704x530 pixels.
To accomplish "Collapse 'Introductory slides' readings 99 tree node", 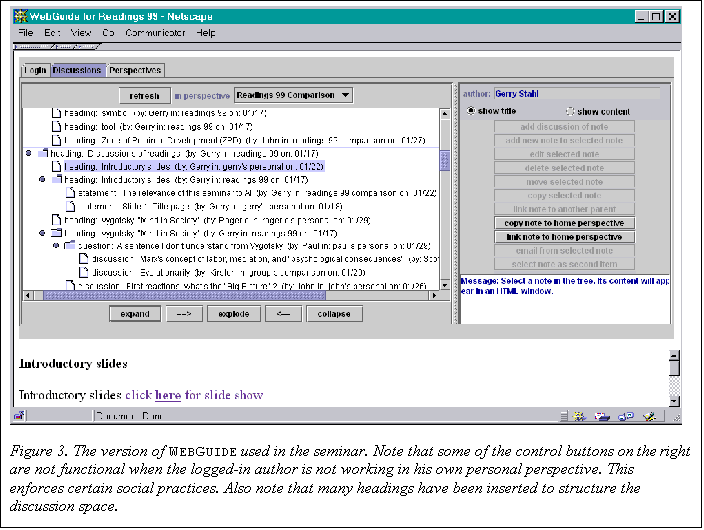I will (42, 180).
